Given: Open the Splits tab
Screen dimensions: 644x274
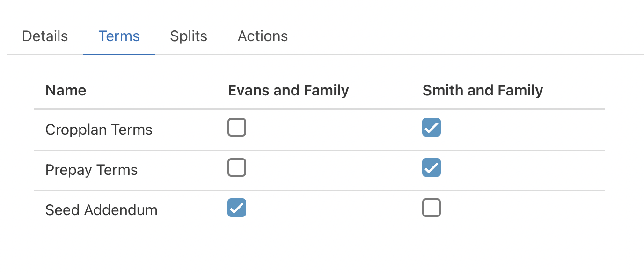Looking at the screenshot, I should point(189,36).
